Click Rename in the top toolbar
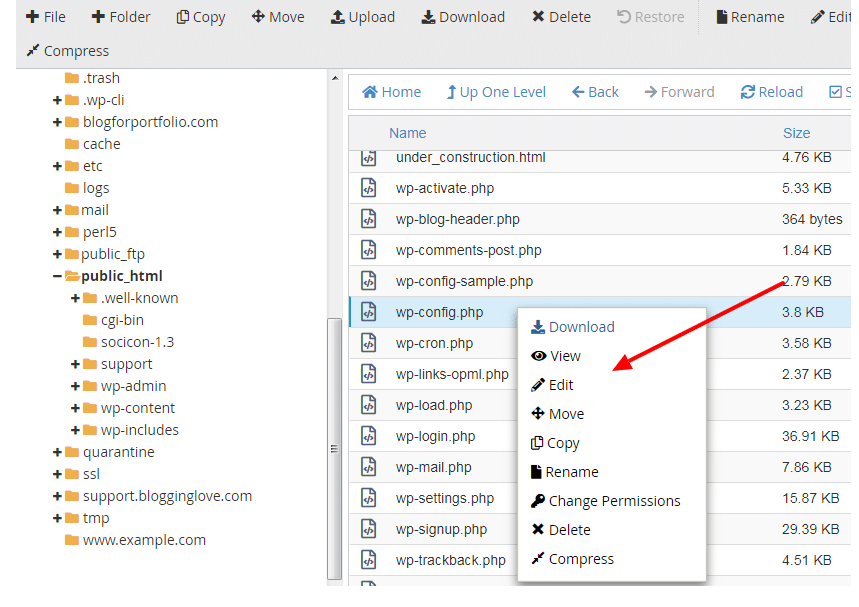Image resolution: width=859 pixels, height=607 pixels. pyautogui.click(x=751, y=18)
